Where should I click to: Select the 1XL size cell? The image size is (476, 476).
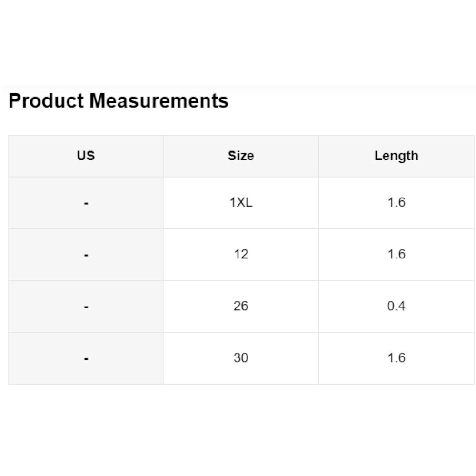(x=241, y=203)
